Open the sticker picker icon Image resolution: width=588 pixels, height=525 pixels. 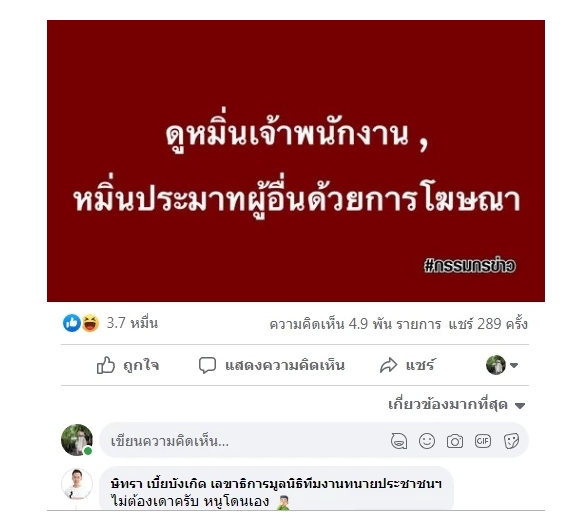[x=512, y=441]
